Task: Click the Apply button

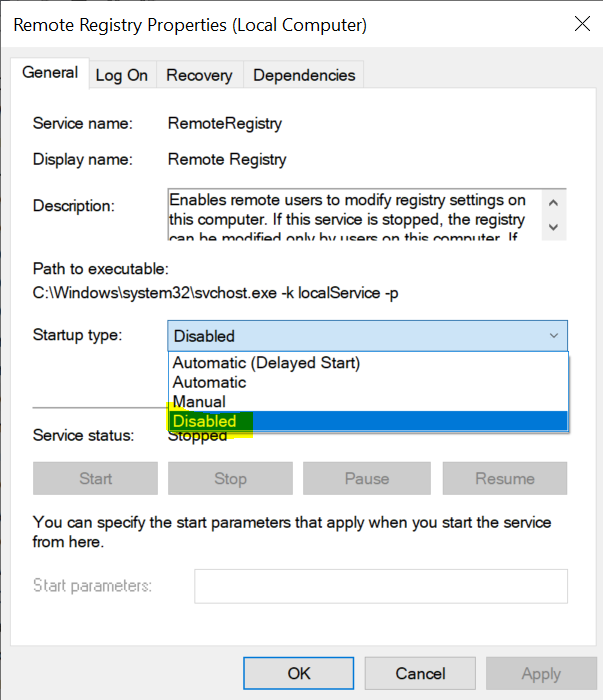Action: 541,673
